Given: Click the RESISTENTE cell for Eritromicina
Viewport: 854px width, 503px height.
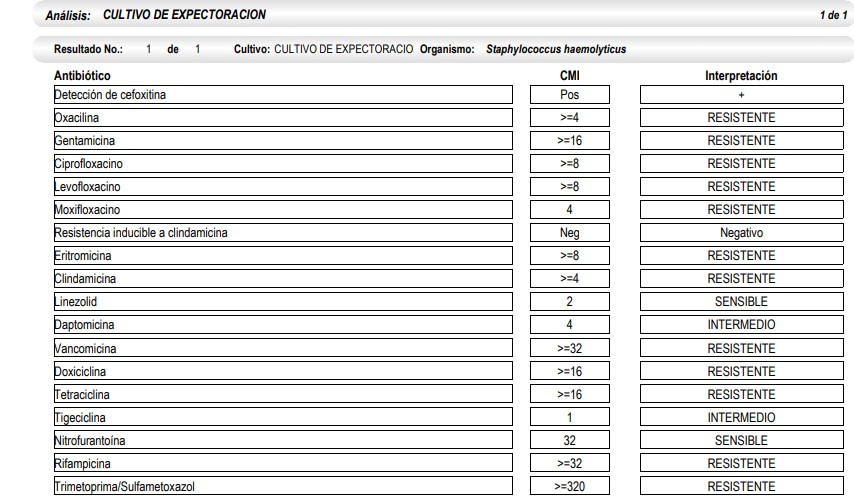Looking at the screenshot, I should click(x=742, y=255).
